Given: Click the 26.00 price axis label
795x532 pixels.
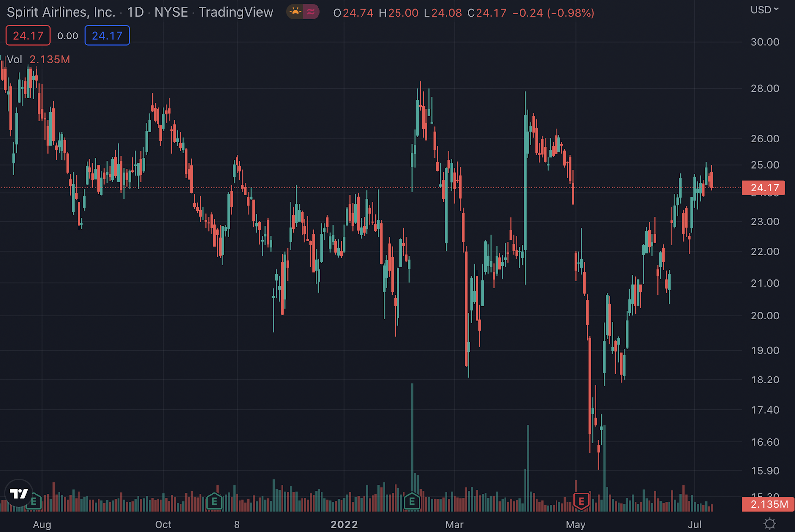Looking at the screenshot, I should pos(765,139).
